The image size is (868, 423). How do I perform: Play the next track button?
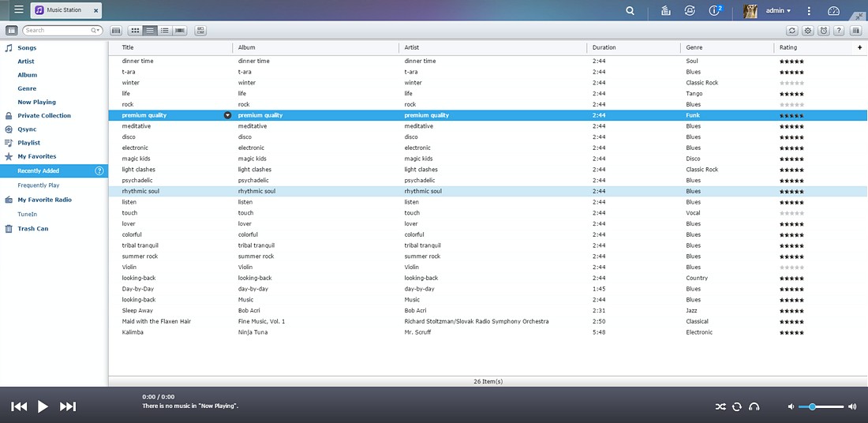click(68, 407)
